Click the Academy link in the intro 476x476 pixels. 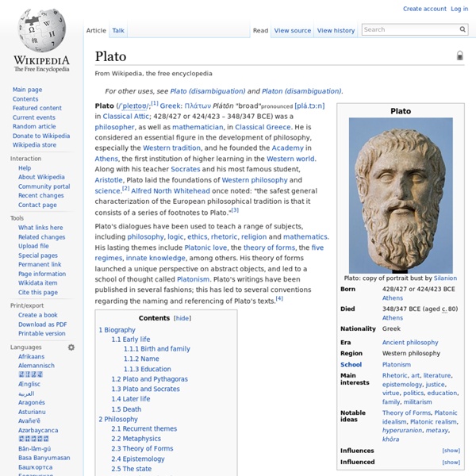coord(287,148)
